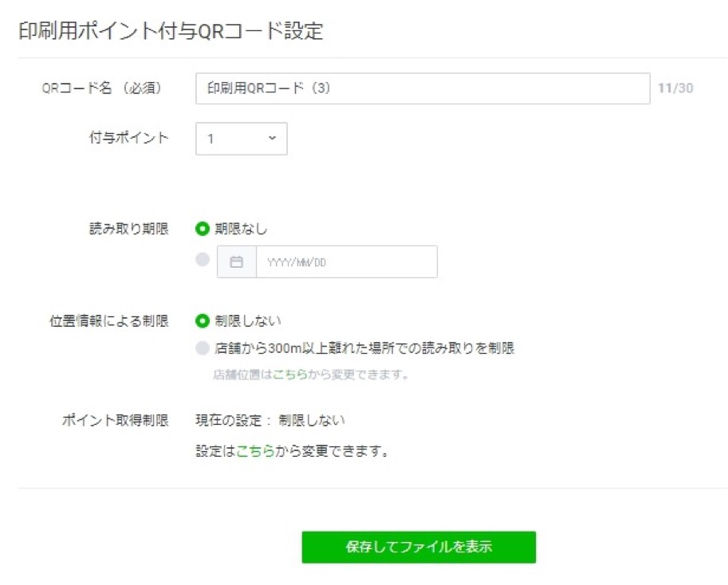The height and width of the screenshot is (585, 728).
Task: Click the 現在の設定: 制限しない text
Action: [271, 420]
